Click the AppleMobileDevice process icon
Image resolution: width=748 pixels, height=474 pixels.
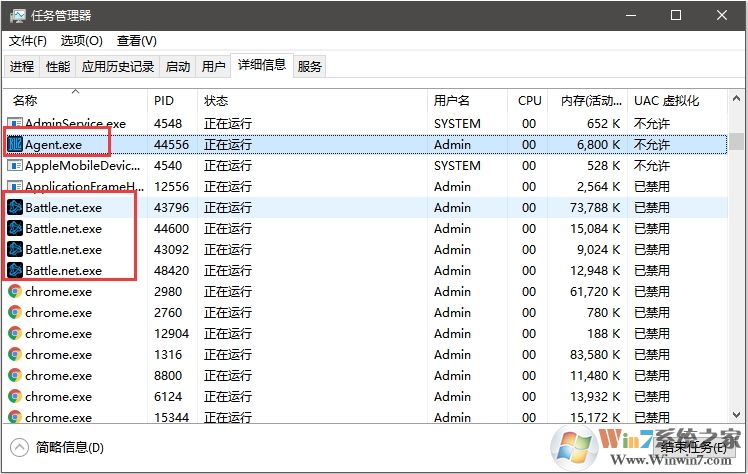(x=15, y=166)
